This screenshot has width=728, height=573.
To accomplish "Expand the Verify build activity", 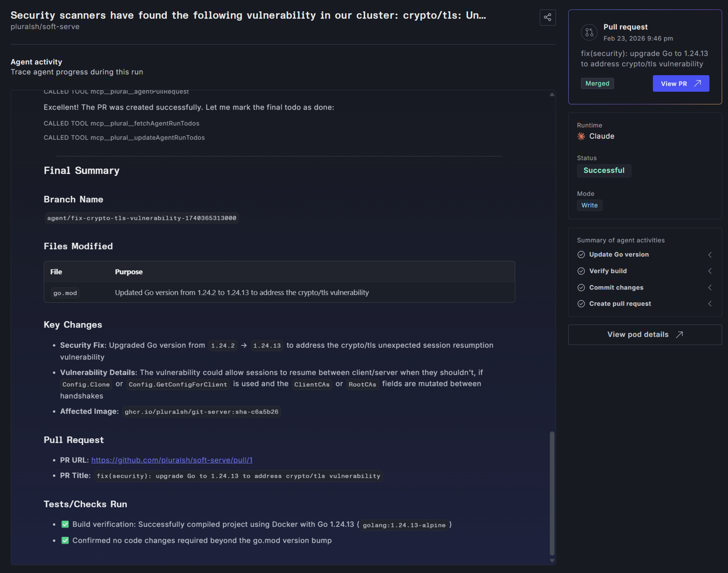I will pyautogui.click(x=710, y=271).
